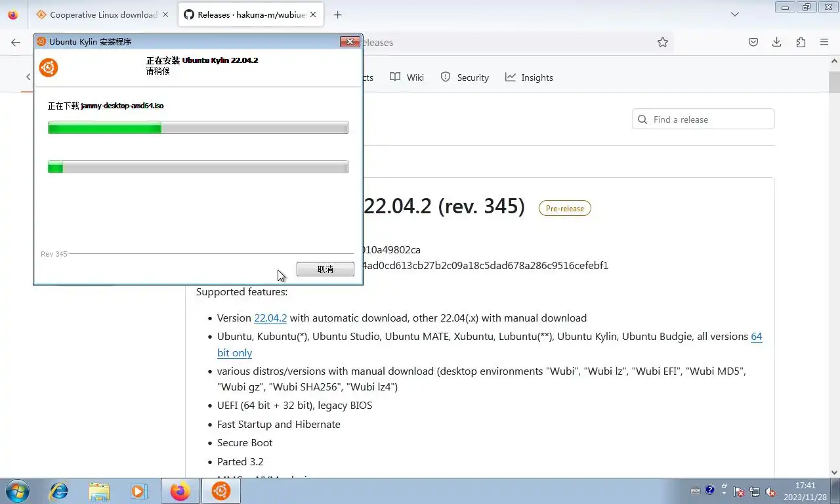Open the Action Center flag icon
This screenshot has height=504, width=840.
click(x=740, y=492)
